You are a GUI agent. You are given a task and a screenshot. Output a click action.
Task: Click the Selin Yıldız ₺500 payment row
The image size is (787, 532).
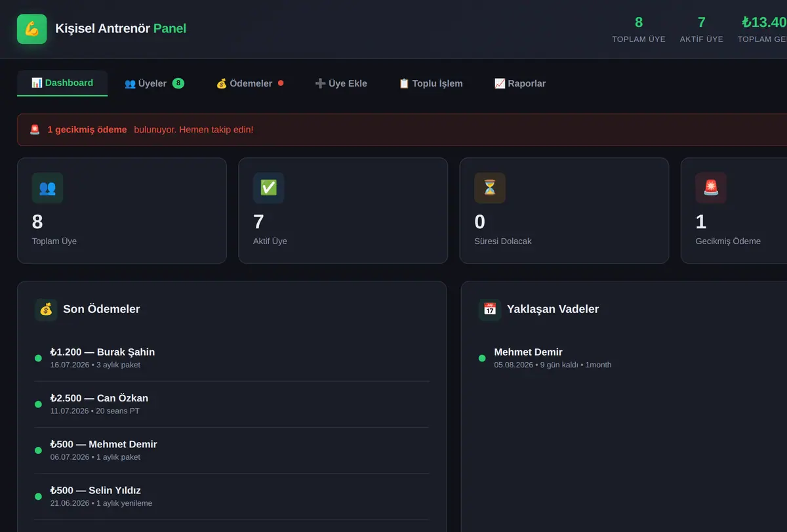click(x=232, y=497)
